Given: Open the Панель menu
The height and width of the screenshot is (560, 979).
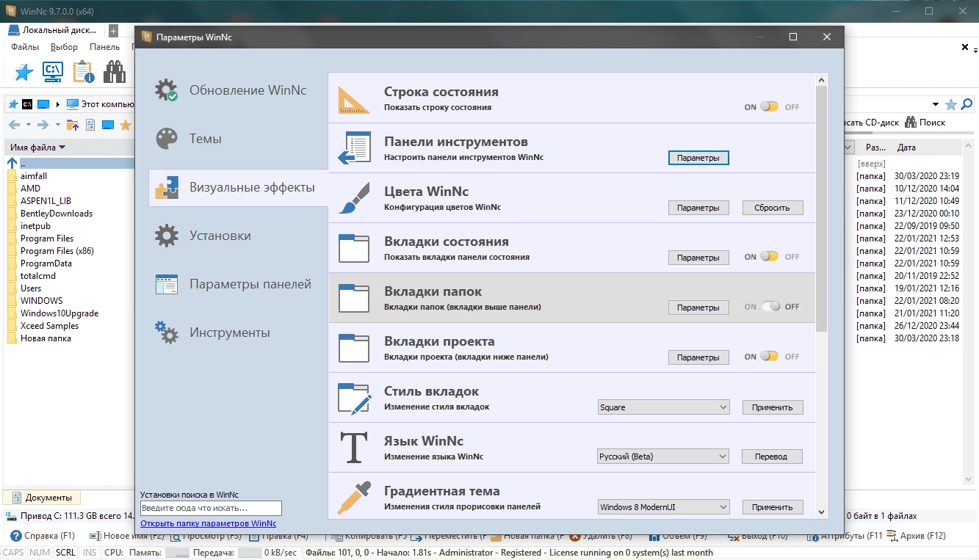Looking at the screenshot, I should [104, 47].
